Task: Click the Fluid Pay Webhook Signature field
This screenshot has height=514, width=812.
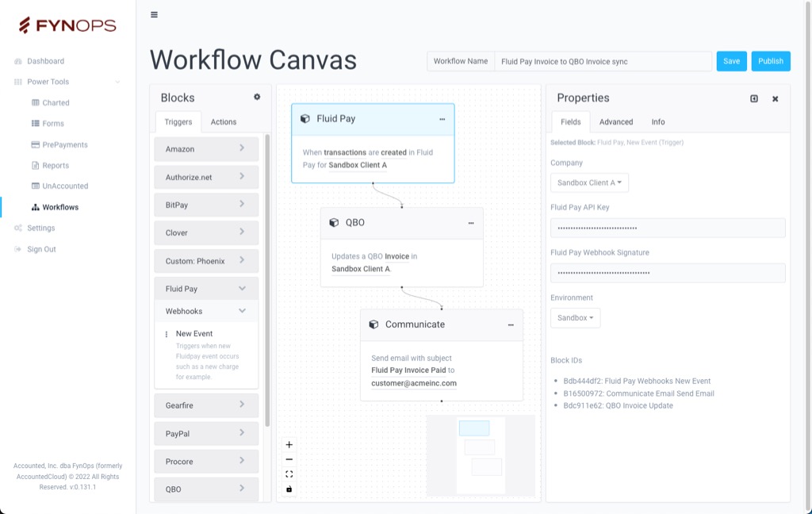Action: click(x=668, y=273)
